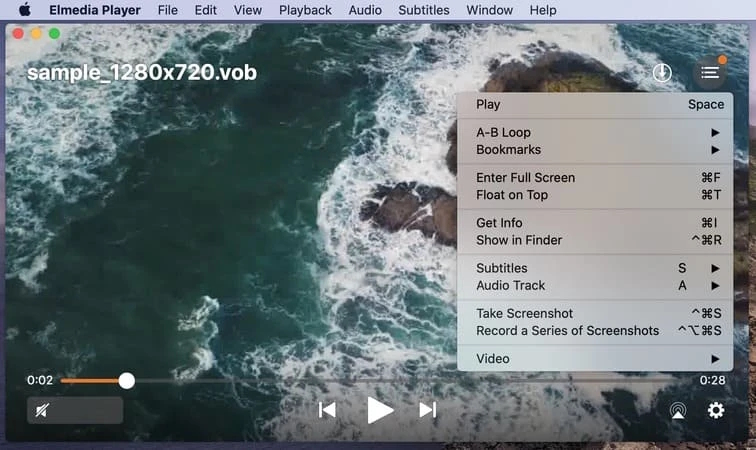
Task: Expand the A-B Loop submenu
Action: pos(595,133)
